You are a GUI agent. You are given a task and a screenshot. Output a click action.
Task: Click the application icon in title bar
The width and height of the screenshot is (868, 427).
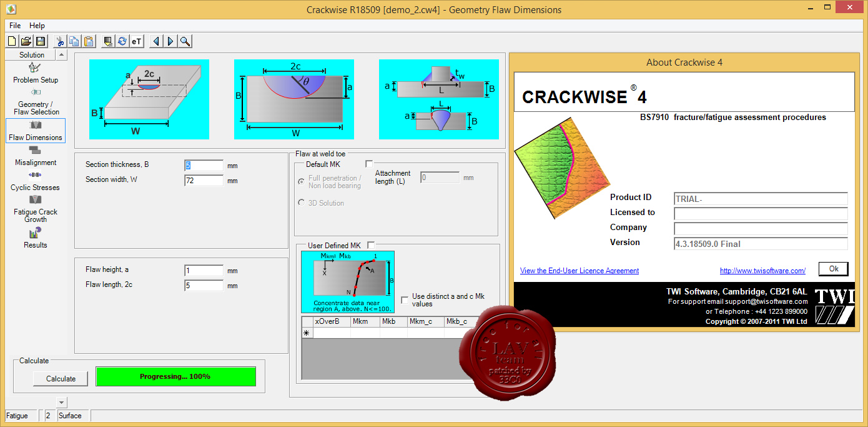pos(12,9)
